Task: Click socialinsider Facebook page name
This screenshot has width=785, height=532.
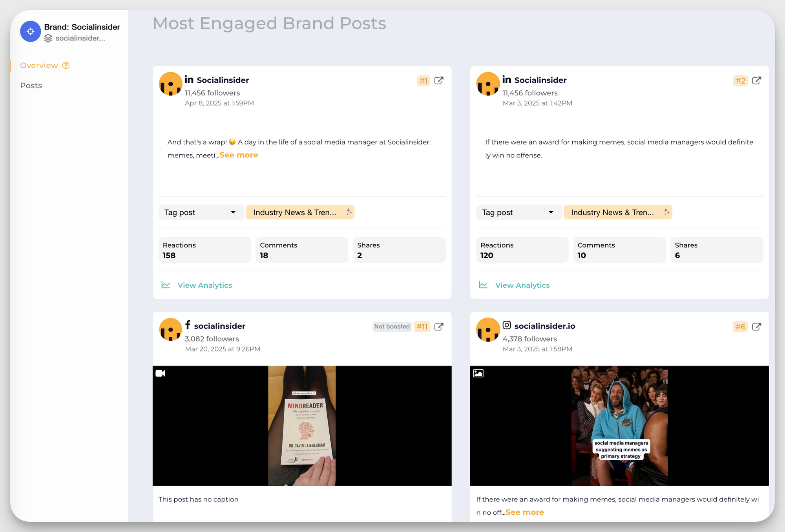Action: (x=219, y=326)
